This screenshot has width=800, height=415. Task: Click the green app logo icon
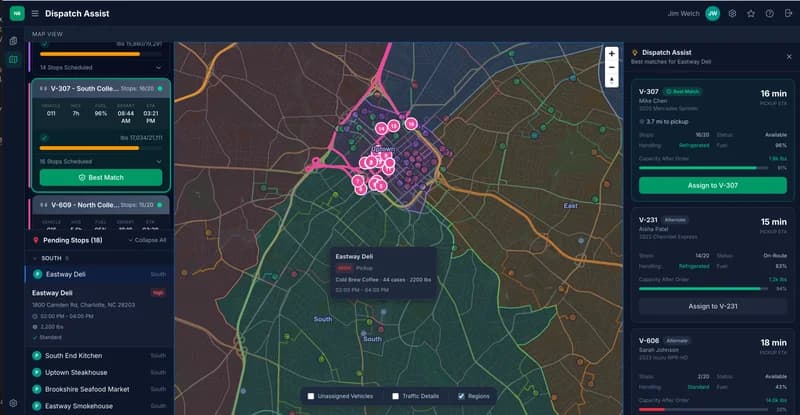[x=17, y=13]
